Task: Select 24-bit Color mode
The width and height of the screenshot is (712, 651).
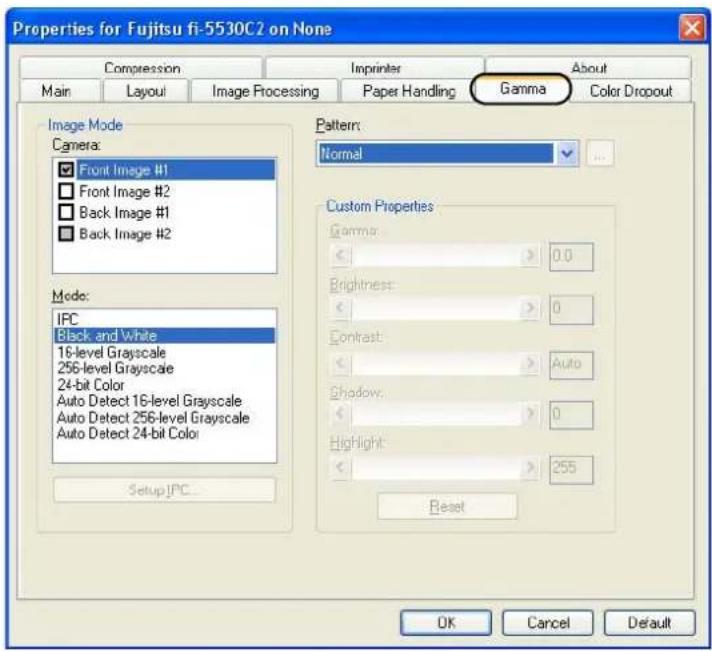Action: 164,385
